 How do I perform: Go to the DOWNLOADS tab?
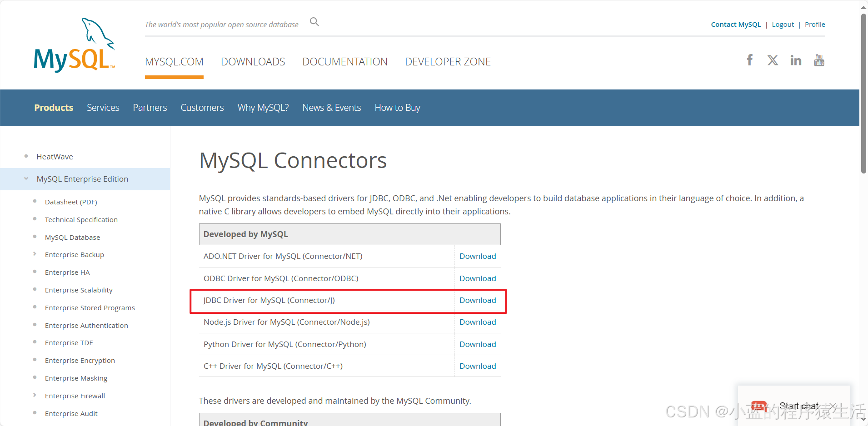pos(253,62)
